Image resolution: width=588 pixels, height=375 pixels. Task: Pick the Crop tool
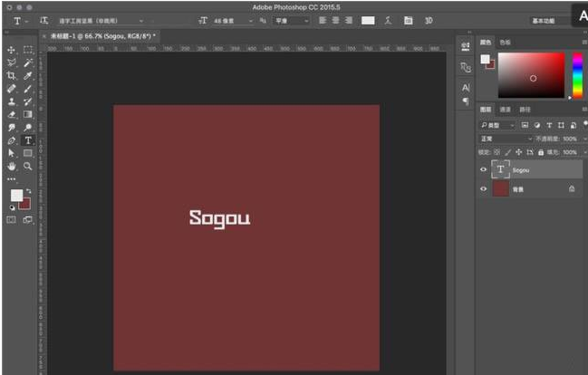click(x=12, y=76)
